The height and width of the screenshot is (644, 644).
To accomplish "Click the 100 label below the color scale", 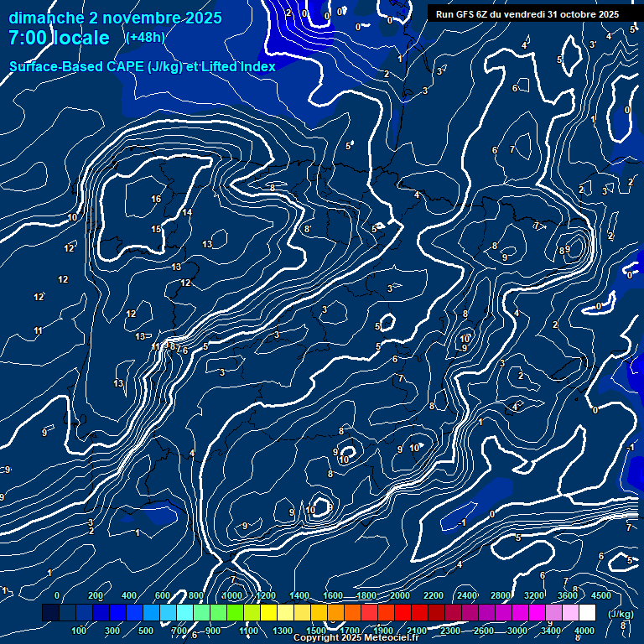I will tap(80, 631).
